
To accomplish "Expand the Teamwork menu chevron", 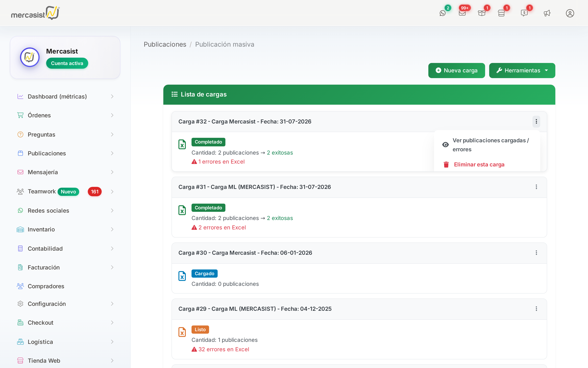I will pyautogui.click(x=112, y=192).
